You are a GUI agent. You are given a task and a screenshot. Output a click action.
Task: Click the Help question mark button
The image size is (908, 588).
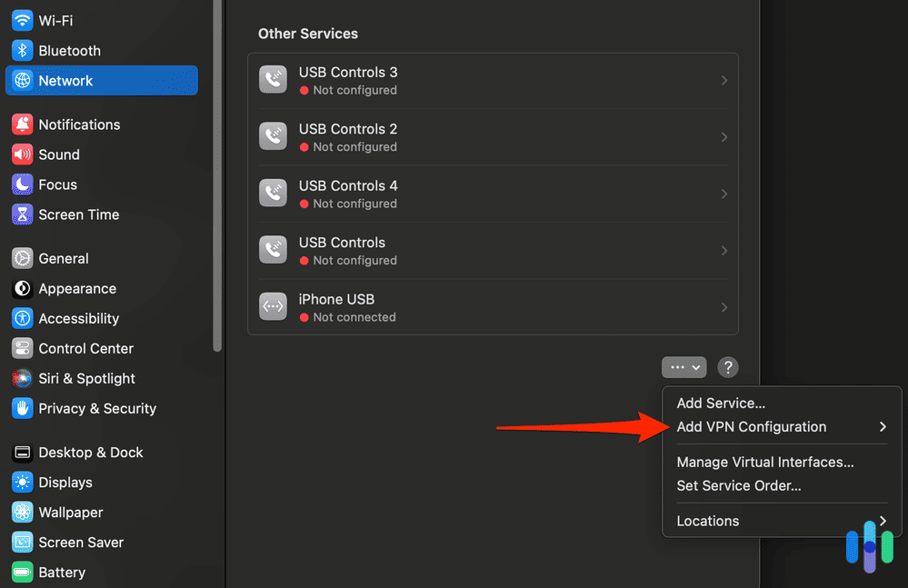tap(727, 367)
